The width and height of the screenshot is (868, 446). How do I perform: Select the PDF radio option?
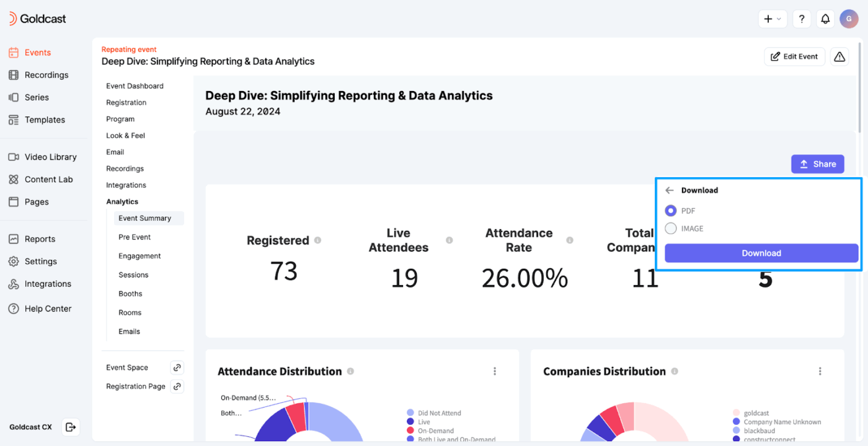(x=670, y=211)
